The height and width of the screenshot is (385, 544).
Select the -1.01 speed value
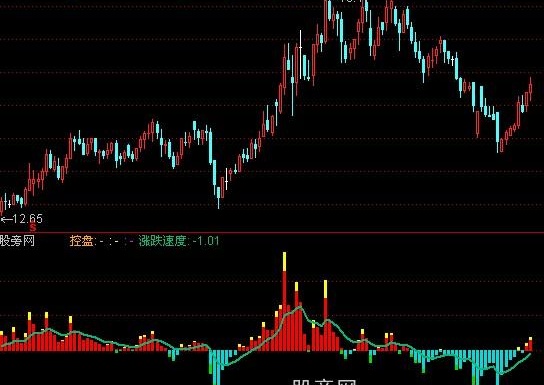coord(206,241)
